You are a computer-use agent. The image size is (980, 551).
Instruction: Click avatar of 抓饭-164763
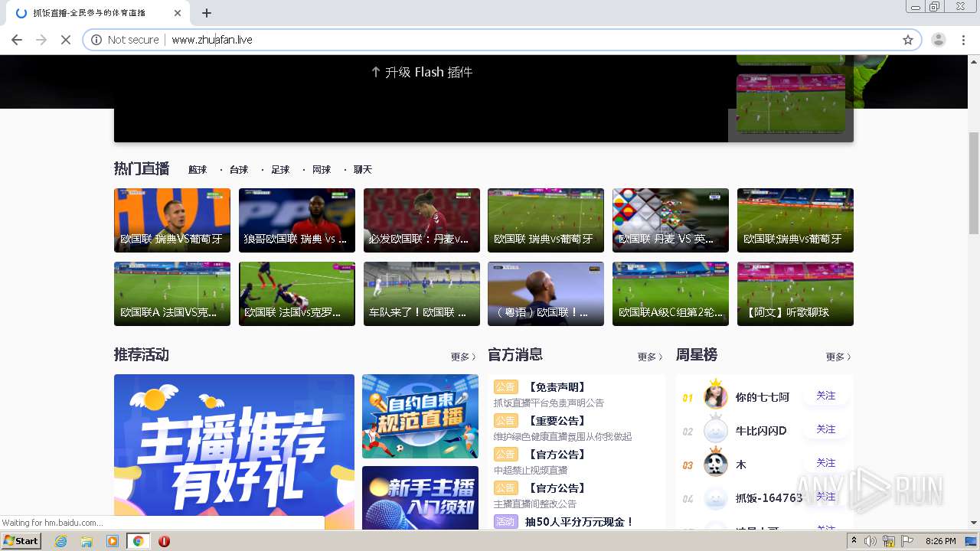[716, 498]
